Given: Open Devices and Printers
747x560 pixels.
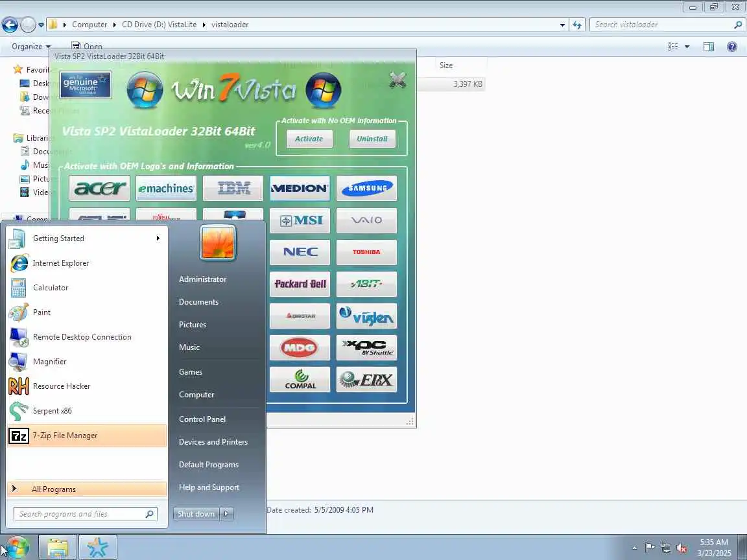Looking at the screenshot, I should pos(213,442).
